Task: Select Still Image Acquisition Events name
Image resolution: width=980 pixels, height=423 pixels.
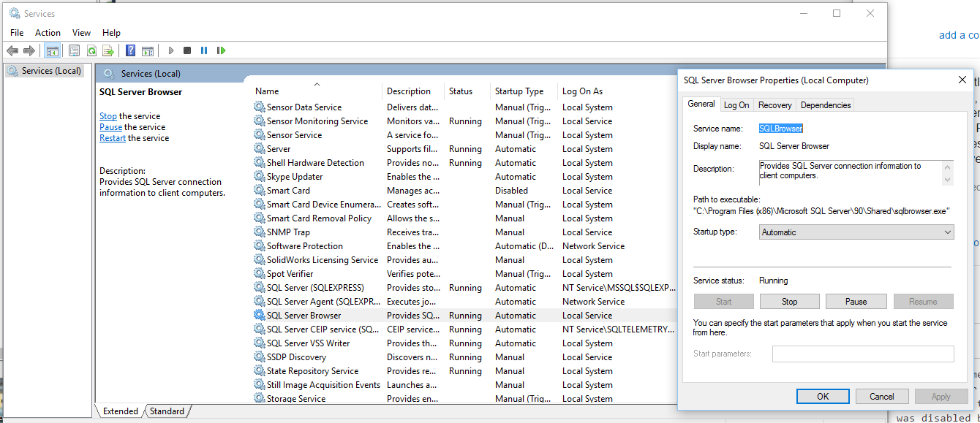Action: click(x=324, y=385)
